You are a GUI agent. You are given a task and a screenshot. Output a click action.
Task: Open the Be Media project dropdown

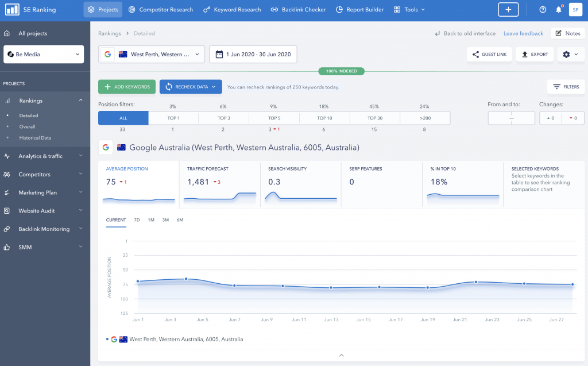tap(44, 55)
